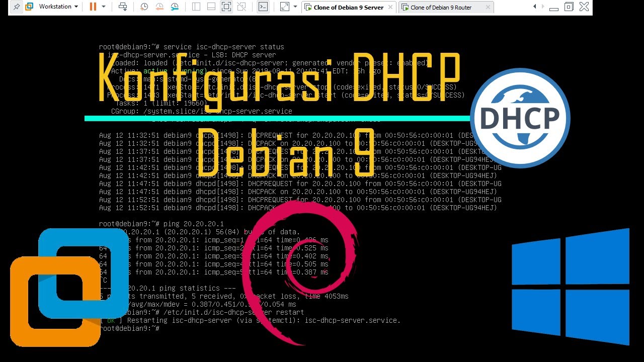Screen dimensions: 644x362
Task: Expand the power options arrow beside pause
Action: pos(104,7)
